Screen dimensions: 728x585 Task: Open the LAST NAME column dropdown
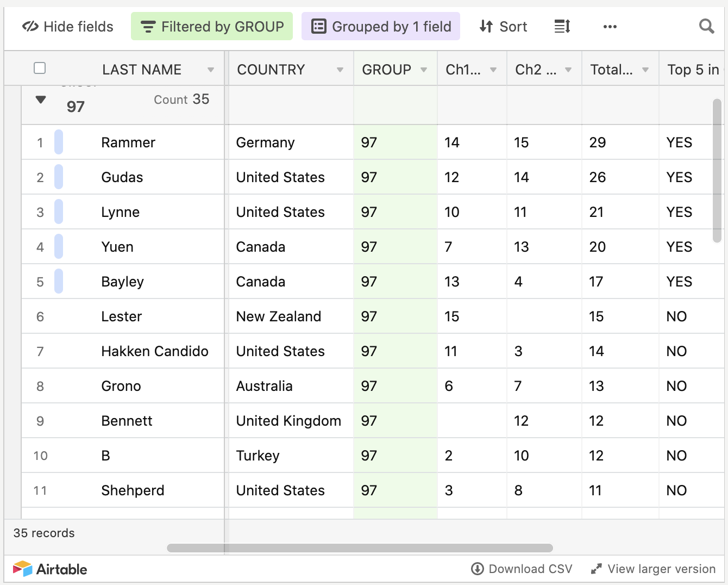tap(211, 70)
